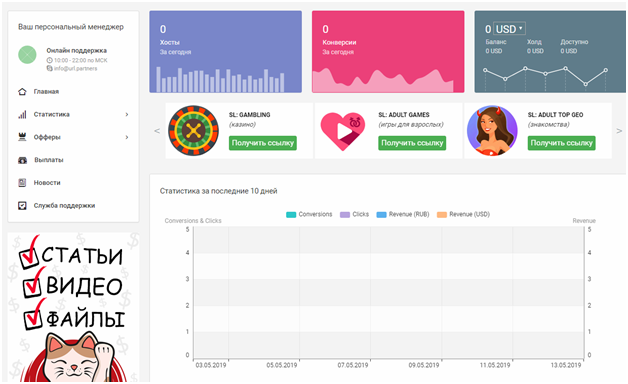This screenshot has height=384, width=628.
Task: Click the Статистика за последние 10 дней heading
Action: (x=219, y=191)
